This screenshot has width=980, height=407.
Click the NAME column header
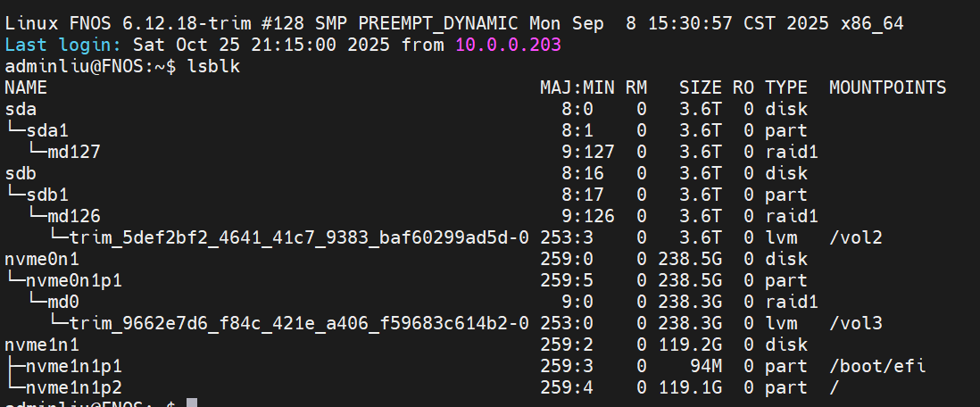tap(26, 87)
